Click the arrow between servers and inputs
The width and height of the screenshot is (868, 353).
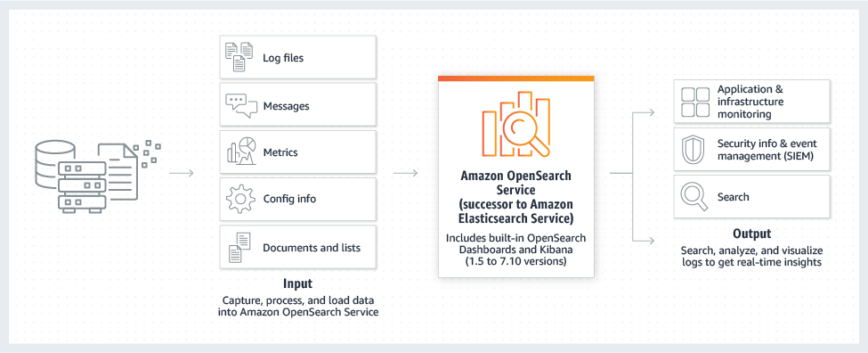tap(182, 174)
